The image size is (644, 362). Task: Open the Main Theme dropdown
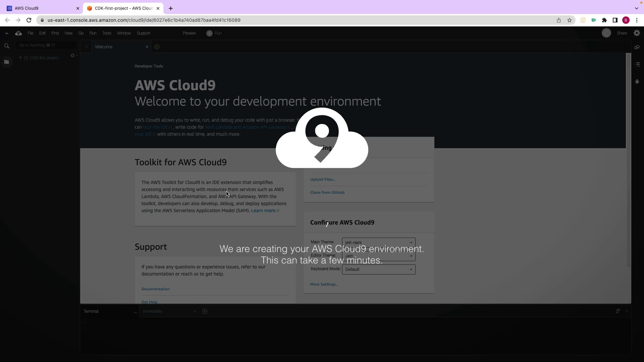tap(378, 242)
